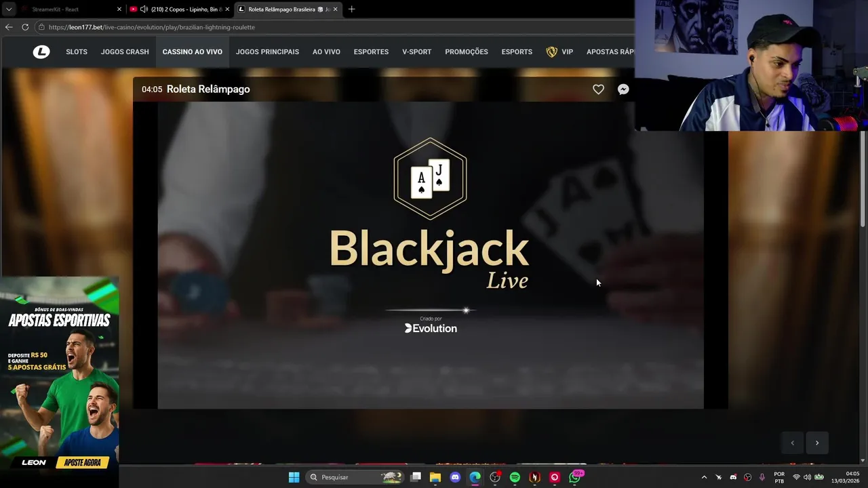Click the Blackjack Live loading screen
868x488 pixels.
click(431, 255)
